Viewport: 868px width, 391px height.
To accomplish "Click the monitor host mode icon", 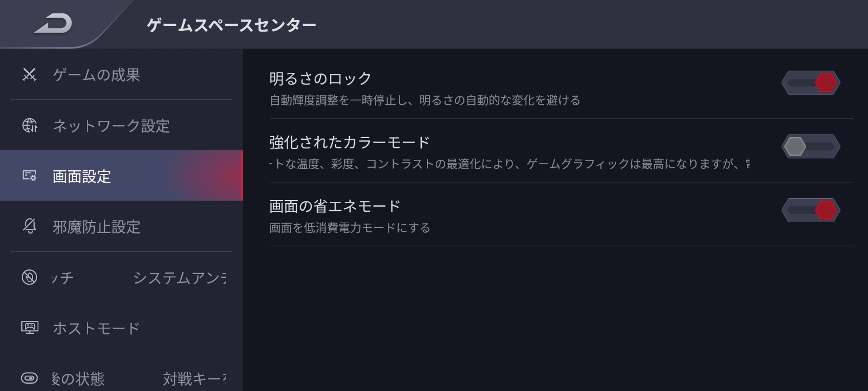I will pos(30,327).
